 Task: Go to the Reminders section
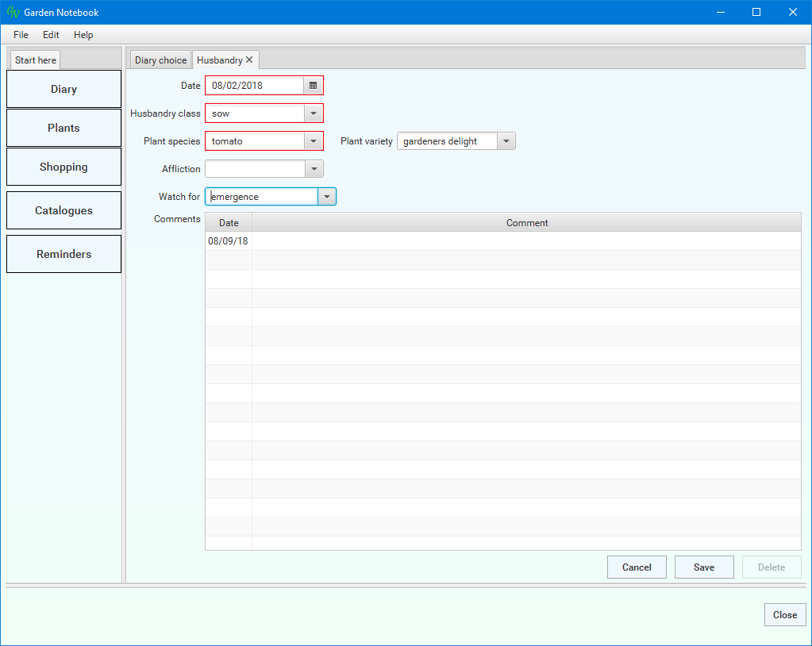pyautogui.click(x=63, y=254)
